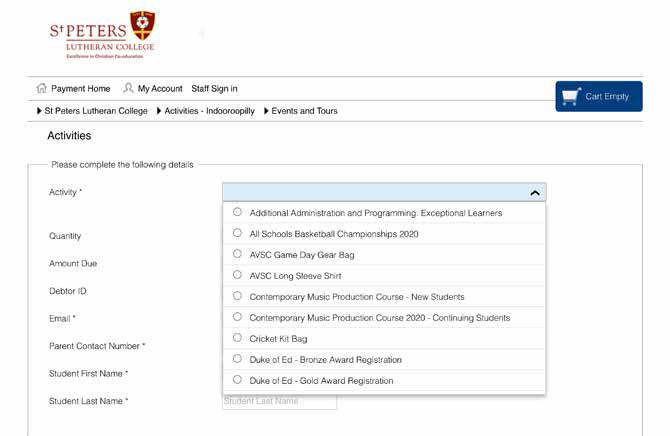Screen dimensions: 670x436
Task: Click the Student Last Name input field
Action: click(279, 402)
